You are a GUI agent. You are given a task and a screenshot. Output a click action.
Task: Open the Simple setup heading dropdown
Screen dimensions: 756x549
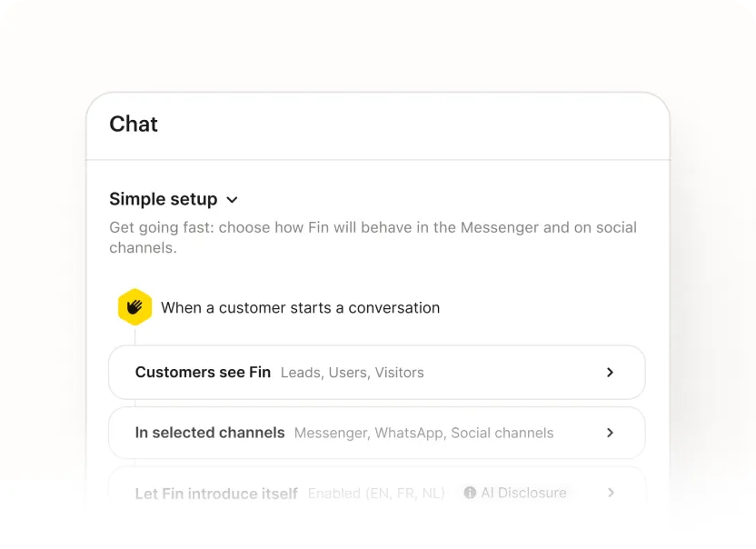(164, 199)
